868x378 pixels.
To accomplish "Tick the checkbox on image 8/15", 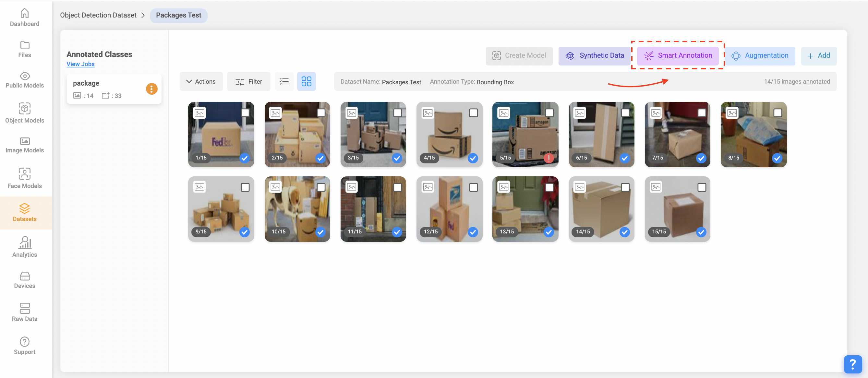I will click(778, 112).
